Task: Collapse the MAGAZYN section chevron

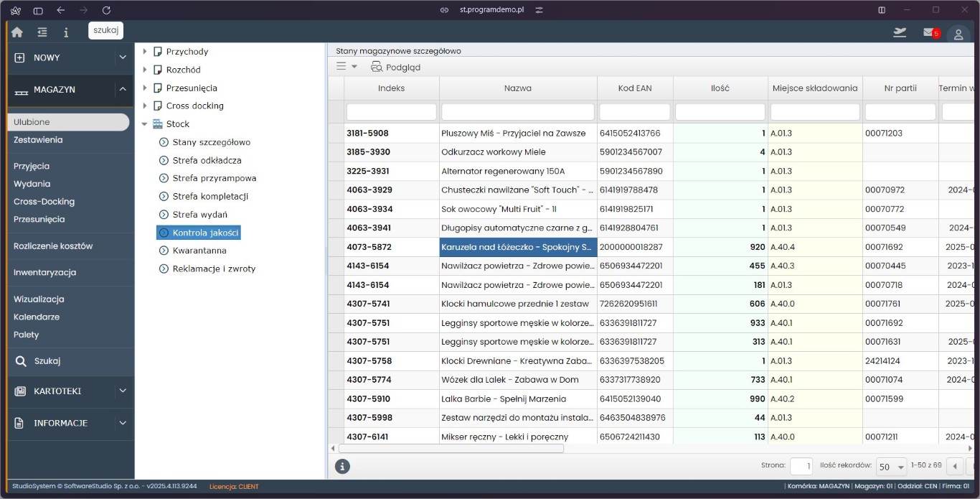Action: pos(123,89)
